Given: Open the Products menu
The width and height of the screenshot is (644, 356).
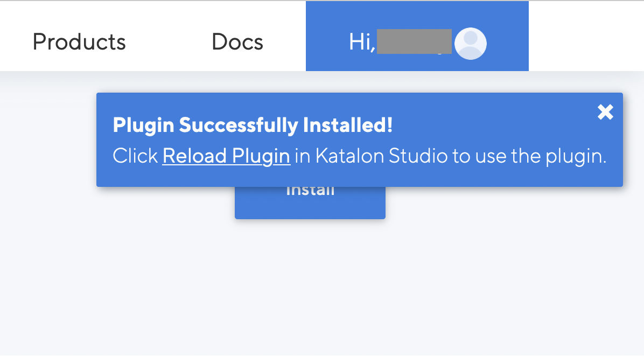Looking at the screenshot, I should [x=79, y=42].
